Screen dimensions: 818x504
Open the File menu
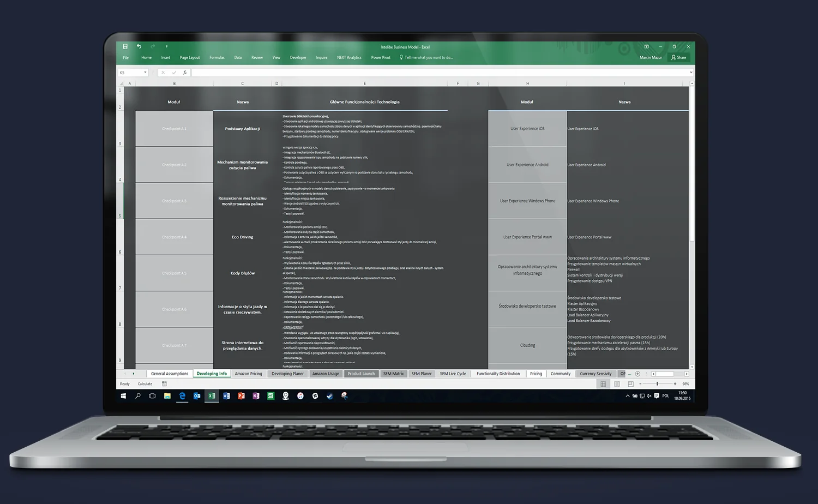[126, 57]
